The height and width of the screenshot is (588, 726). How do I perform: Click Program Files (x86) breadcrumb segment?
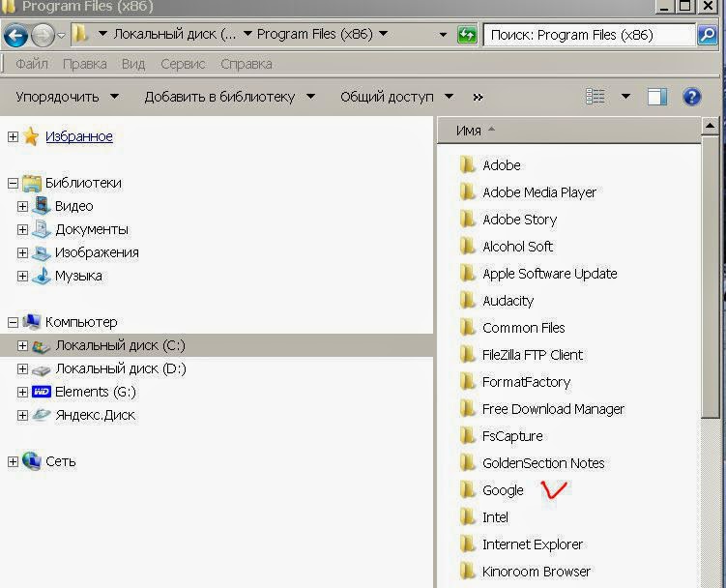tap(315, 34)
